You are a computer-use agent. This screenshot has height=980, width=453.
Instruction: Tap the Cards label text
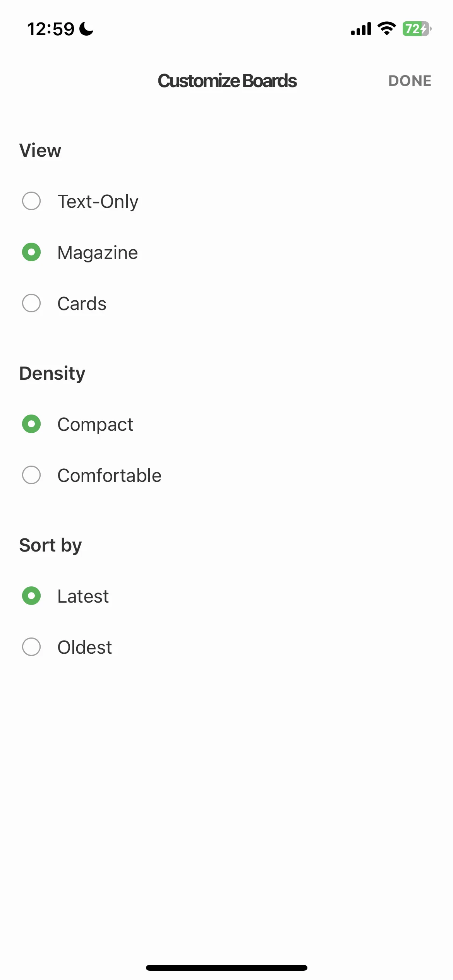[x=82, y=304]
